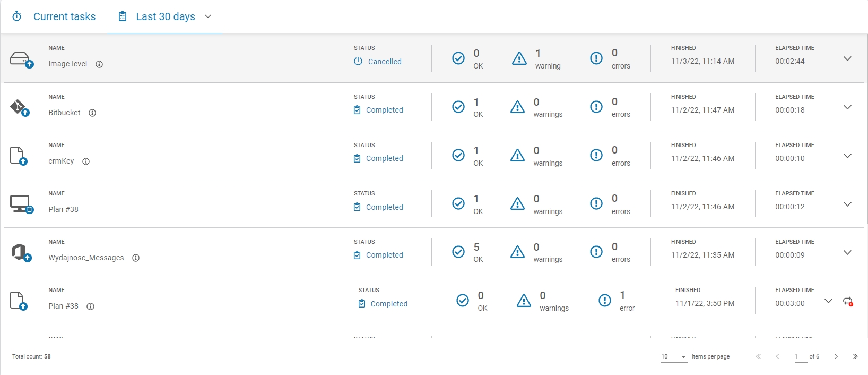Expand the Bitbucket task row
The image size is (868, 375).
[847, 107]
